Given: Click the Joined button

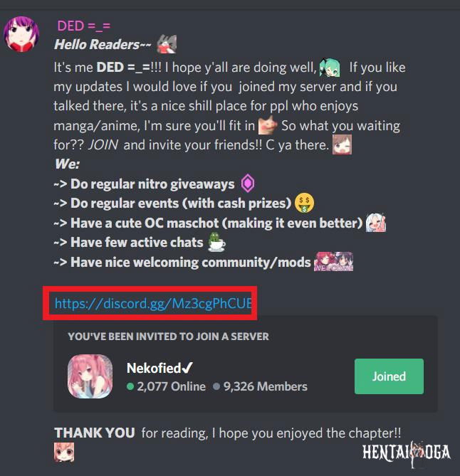Looking at the screenshot, I should (389, 376).
